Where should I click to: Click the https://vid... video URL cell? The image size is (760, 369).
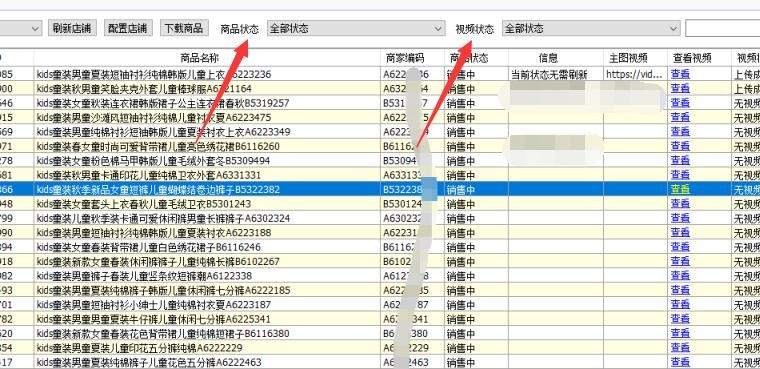tap(634, 74)
